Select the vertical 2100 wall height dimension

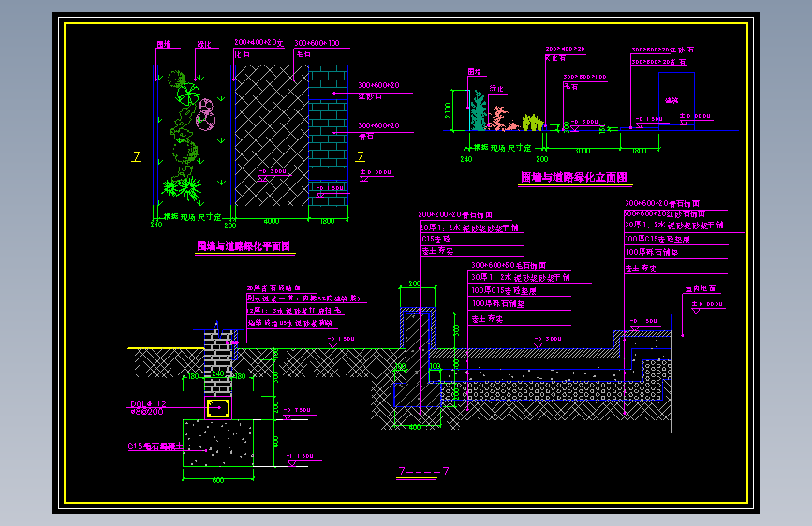tap(448, 110)
